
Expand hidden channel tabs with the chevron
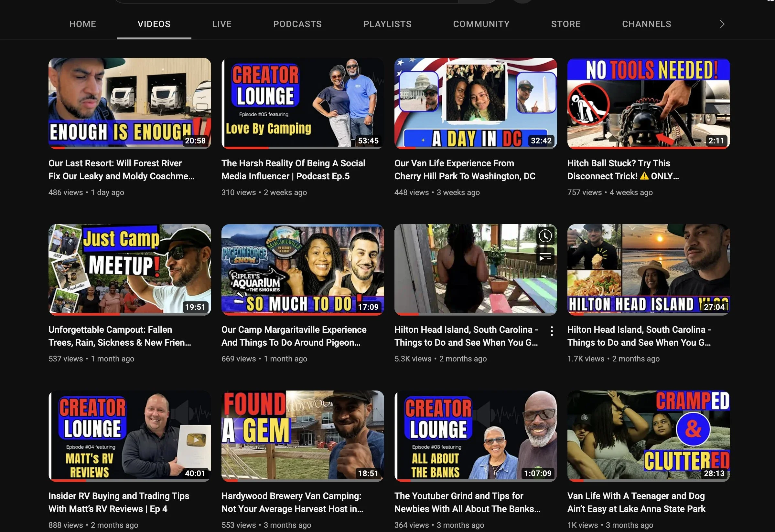click(722, 24)
